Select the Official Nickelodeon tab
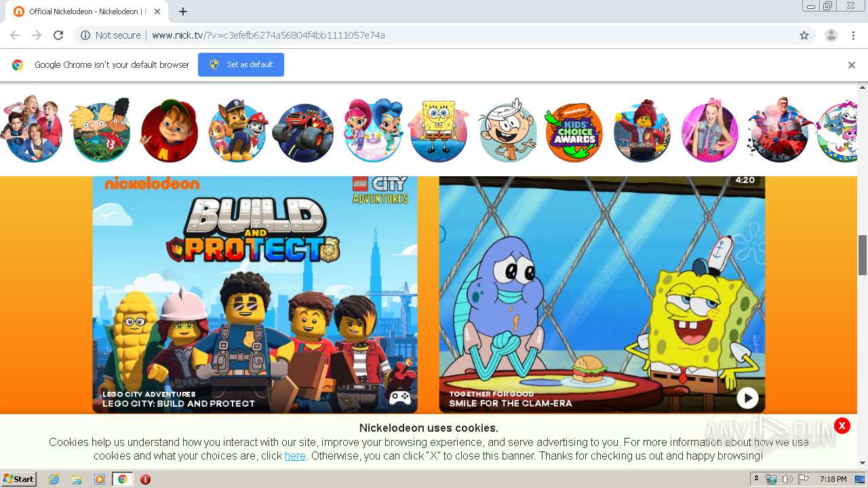 86,12
